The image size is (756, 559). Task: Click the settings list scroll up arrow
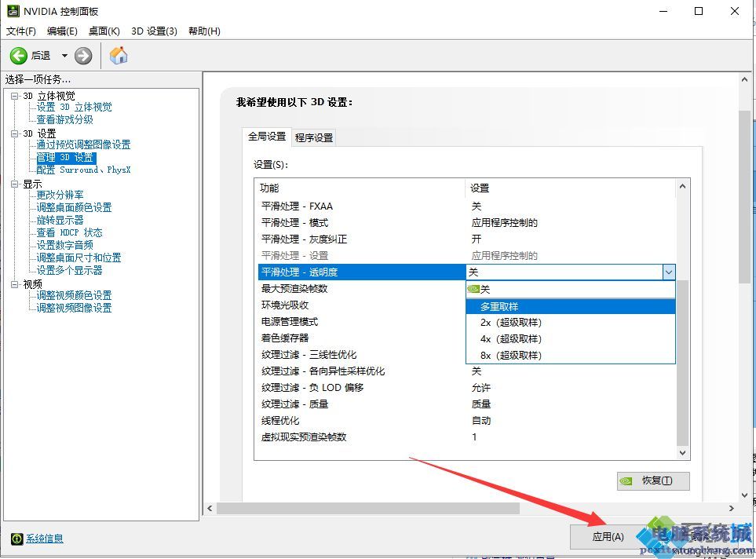682,186
